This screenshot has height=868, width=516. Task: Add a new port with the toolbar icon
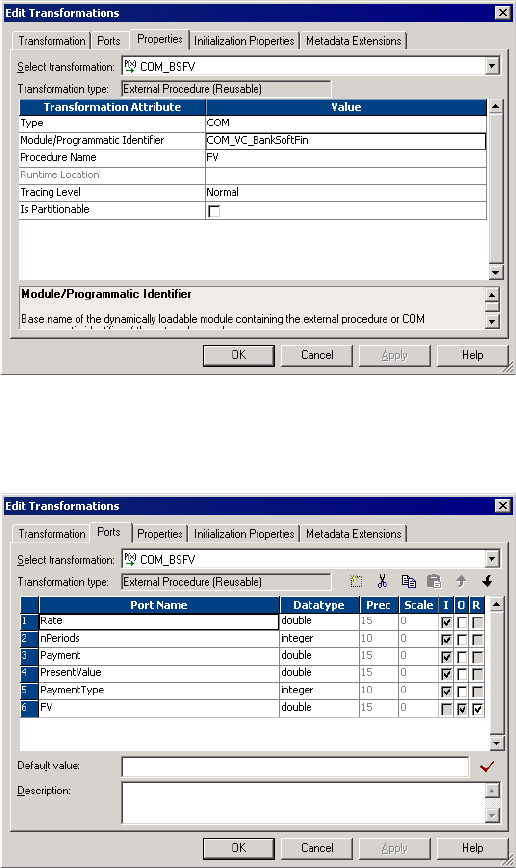pos(356,581)
